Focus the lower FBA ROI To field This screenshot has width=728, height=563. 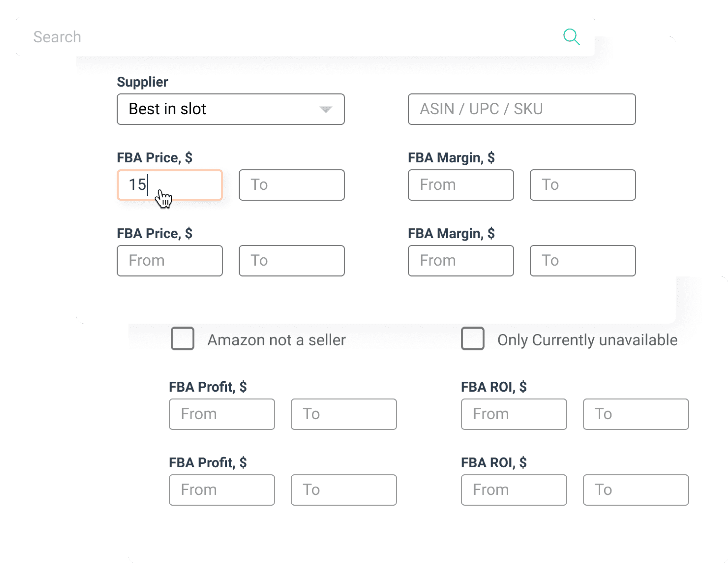(636, 489)
